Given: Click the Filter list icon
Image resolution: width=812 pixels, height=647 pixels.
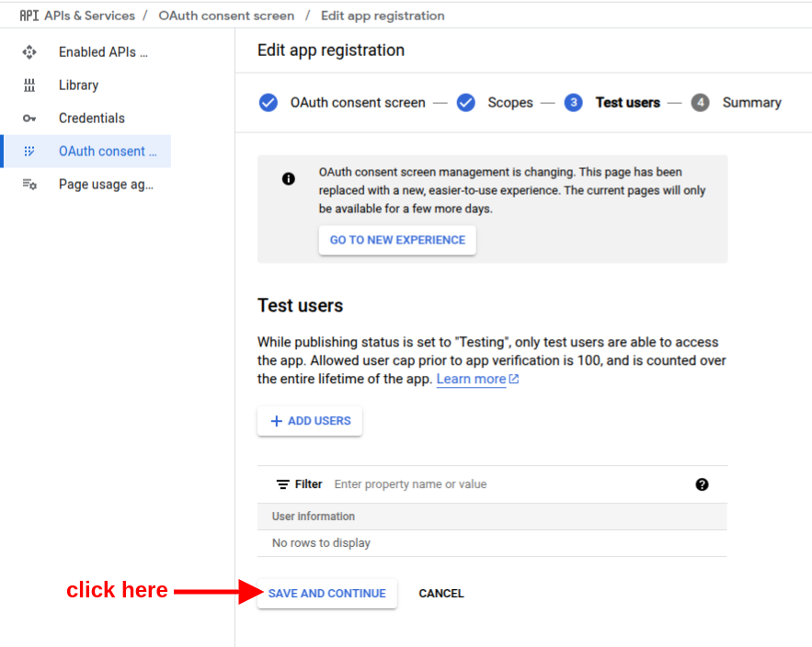Looking at the screenshot, I should (x=283, y=484).
